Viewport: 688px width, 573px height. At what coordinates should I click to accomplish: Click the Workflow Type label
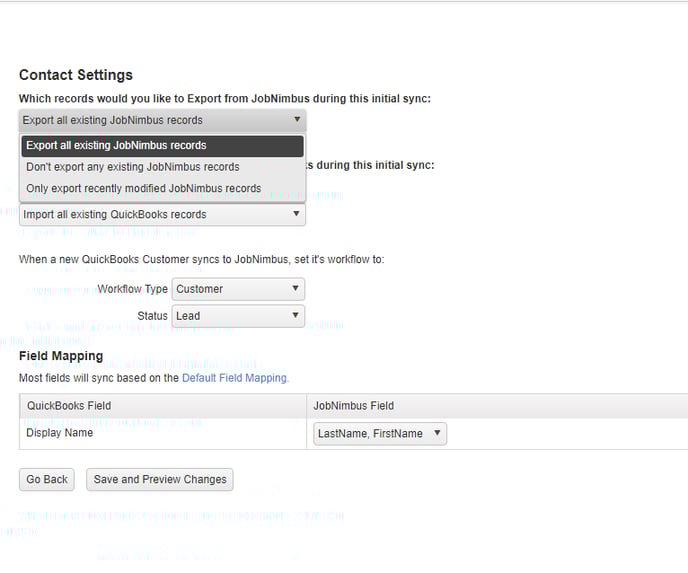click(132, 289)
